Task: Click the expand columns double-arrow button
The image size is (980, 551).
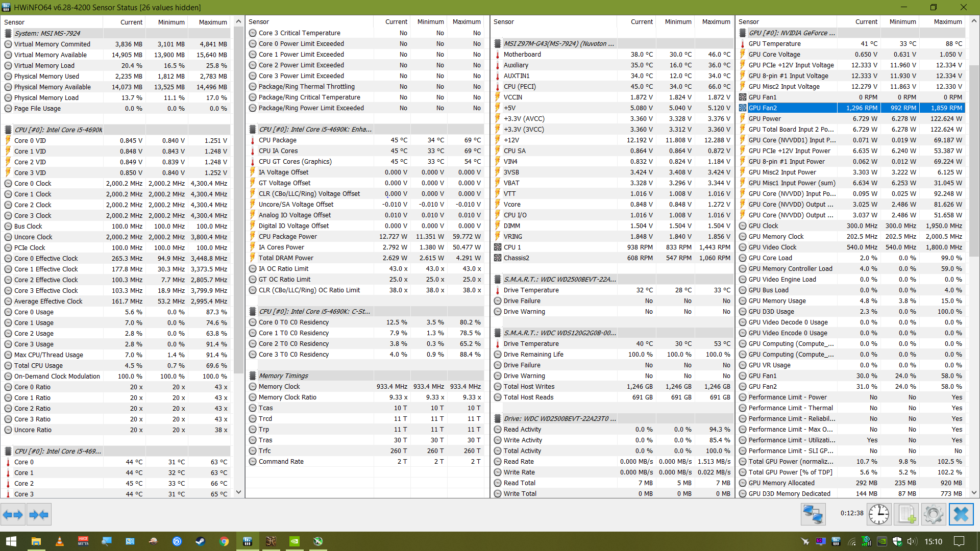Action: pos(13,515)
